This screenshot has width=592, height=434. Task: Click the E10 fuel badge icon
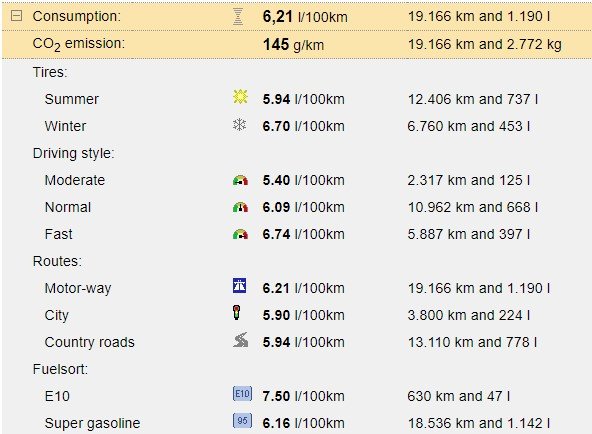242,394
